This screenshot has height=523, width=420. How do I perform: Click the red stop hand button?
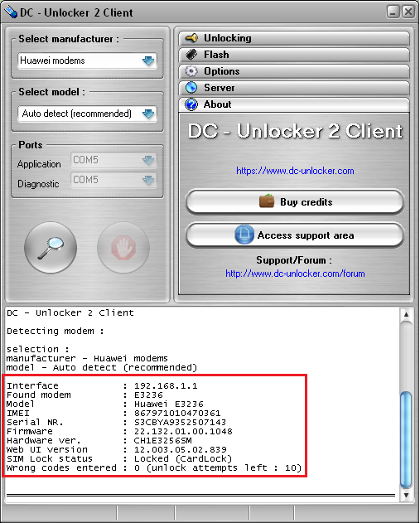(x=123, y=248)
